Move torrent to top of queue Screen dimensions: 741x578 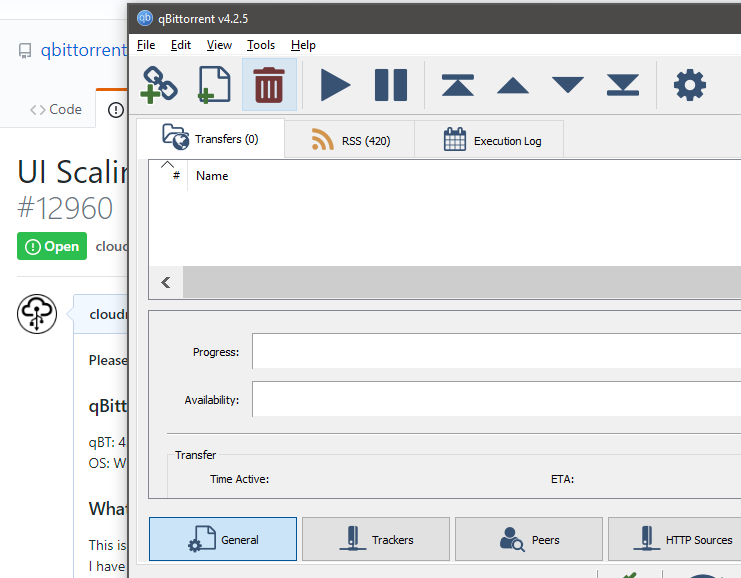pyautogui.click(x=457, y=85)
